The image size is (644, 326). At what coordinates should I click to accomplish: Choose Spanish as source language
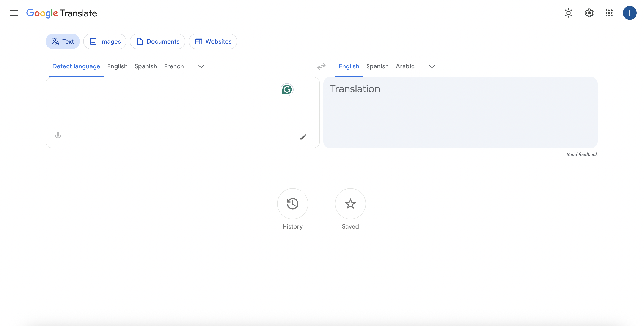pos(146,66)
